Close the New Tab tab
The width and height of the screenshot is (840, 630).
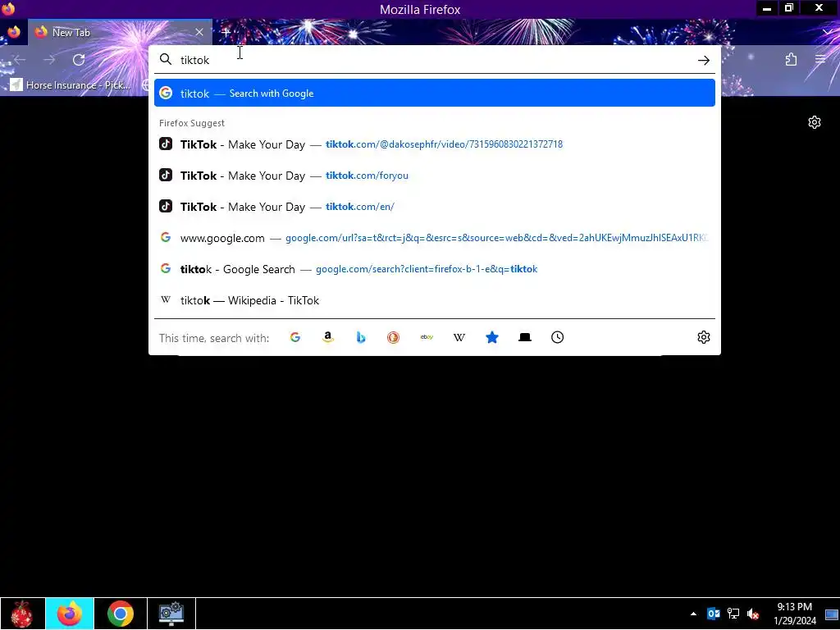tap(199, 32)
